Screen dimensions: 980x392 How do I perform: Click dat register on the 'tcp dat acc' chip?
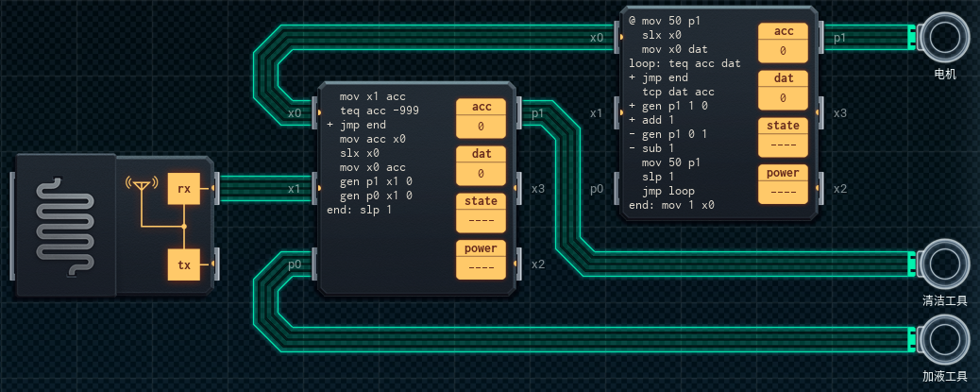pos(784,89)
